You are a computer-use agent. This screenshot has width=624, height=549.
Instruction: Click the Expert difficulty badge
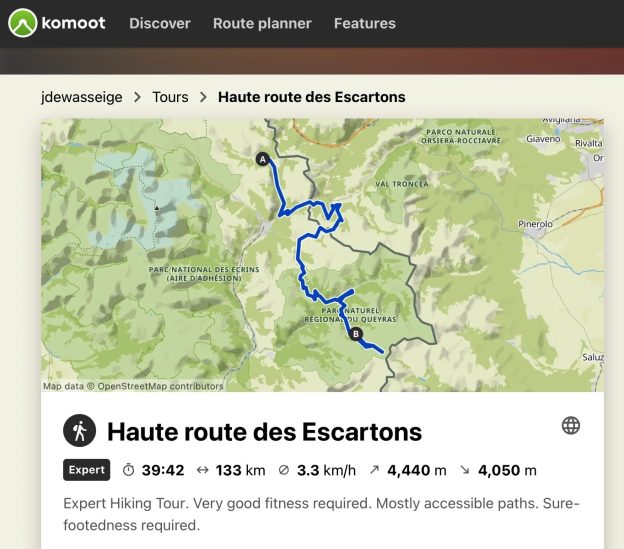pos(86,470)
